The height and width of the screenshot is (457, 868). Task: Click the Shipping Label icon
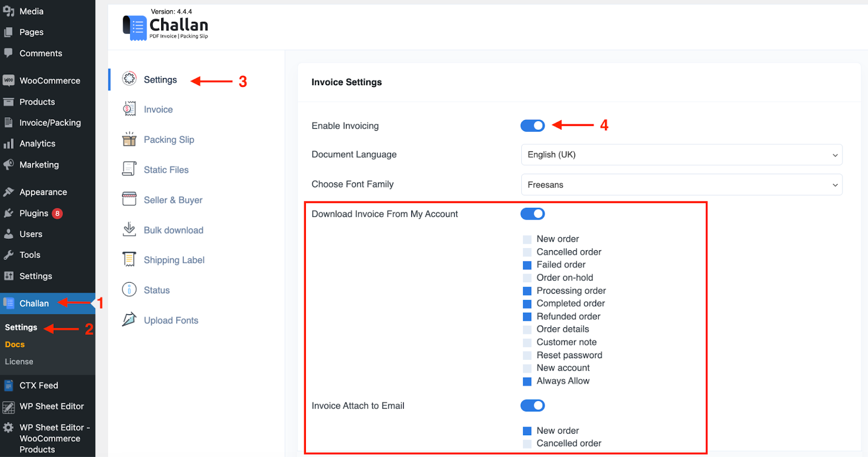click(x=129, y=259)
